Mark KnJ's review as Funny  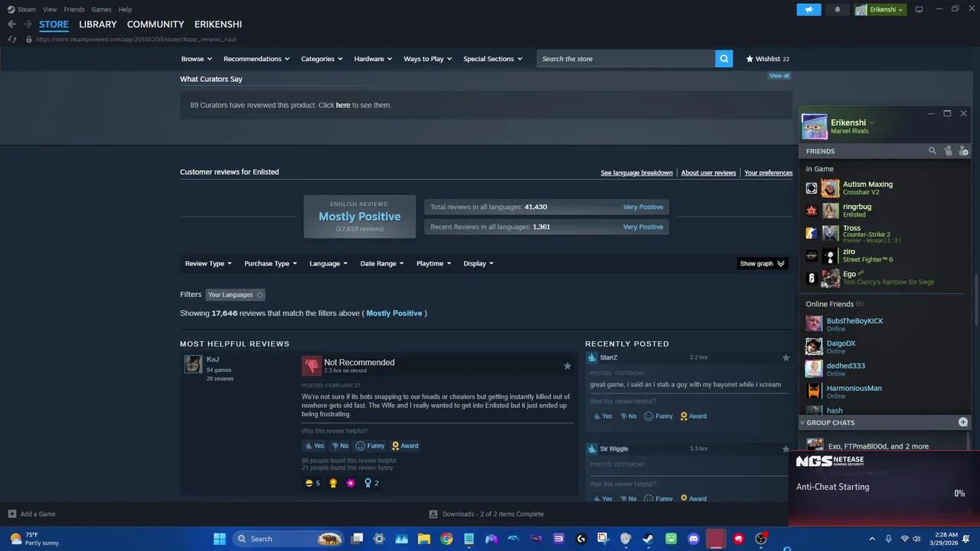[x=371, y=445]
